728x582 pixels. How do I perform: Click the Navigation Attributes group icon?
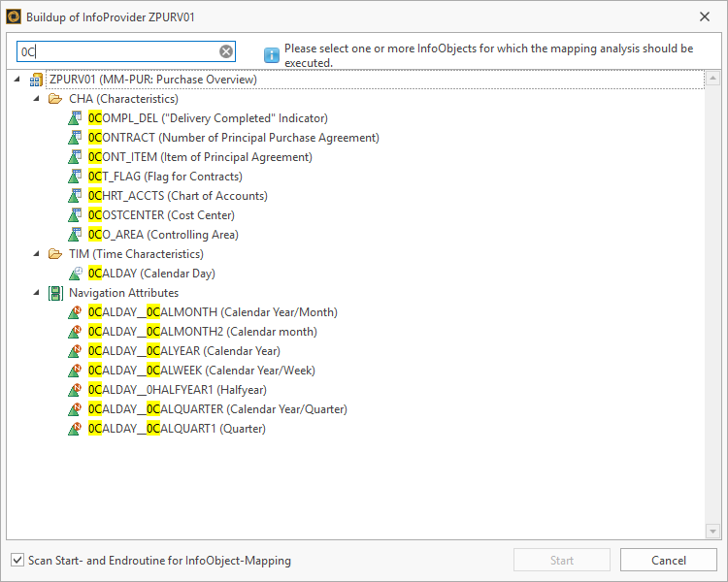[55, 293]
